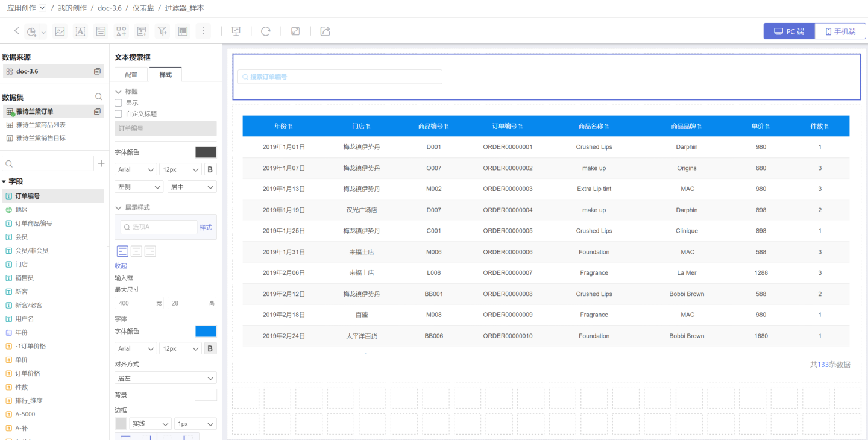Image resolution: width=868 pixels, height=440 pixels.
Task: Collapse the 展示样式 section
Action: coord(119,207)
